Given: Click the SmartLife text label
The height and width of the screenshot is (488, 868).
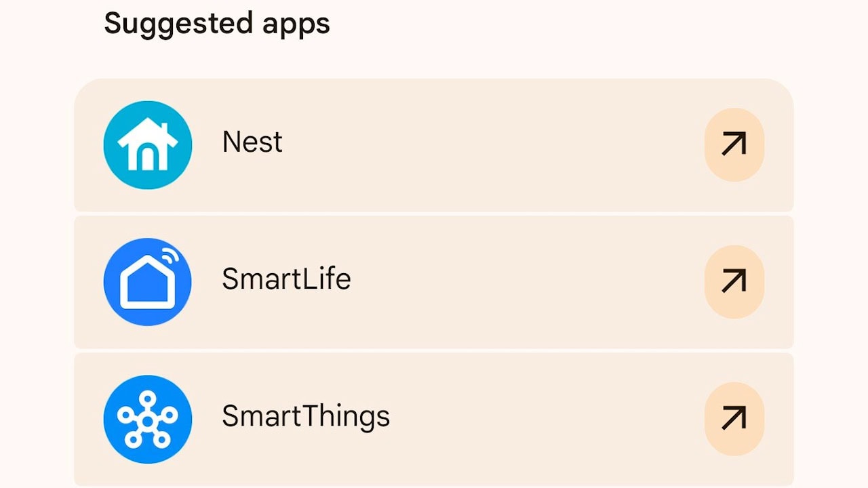Looking at the screenshot, I should click(x=286, y=279).
